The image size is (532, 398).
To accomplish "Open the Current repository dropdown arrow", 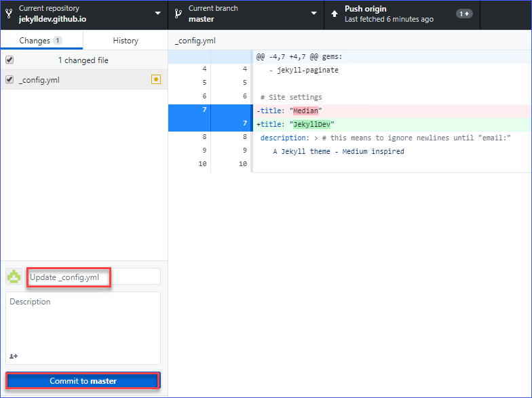I will (157, 14).
